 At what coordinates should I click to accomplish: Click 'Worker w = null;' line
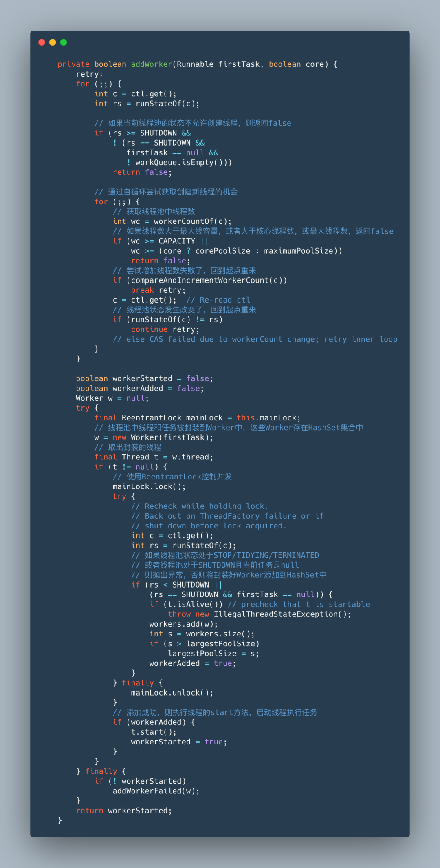click(x=112, y=398)
